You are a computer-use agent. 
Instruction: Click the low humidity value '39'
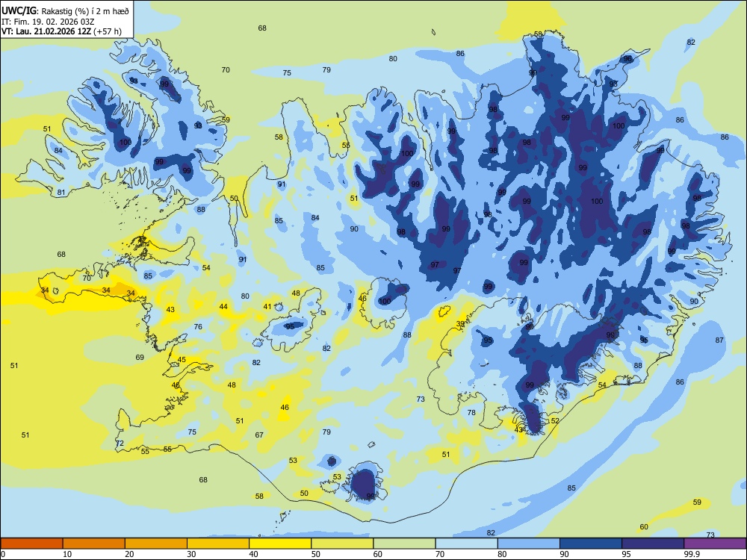coord(460,324)
